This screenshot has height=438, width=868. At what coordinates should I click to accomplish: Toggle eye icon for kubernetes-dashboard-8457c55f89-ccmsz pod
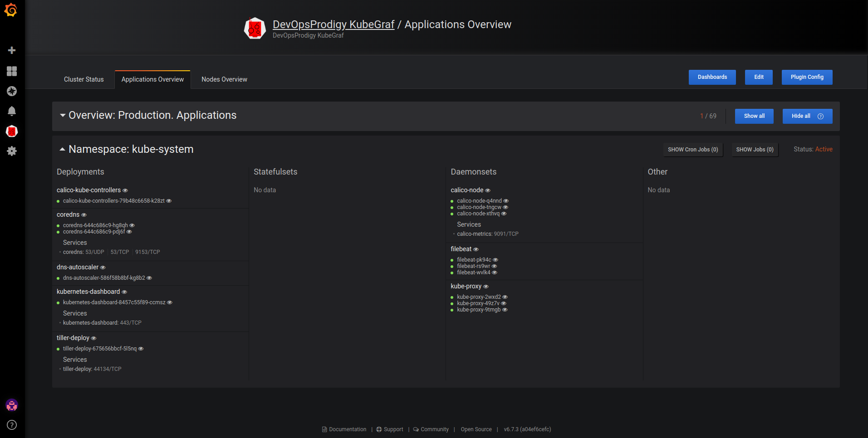[x=170, y=302]
